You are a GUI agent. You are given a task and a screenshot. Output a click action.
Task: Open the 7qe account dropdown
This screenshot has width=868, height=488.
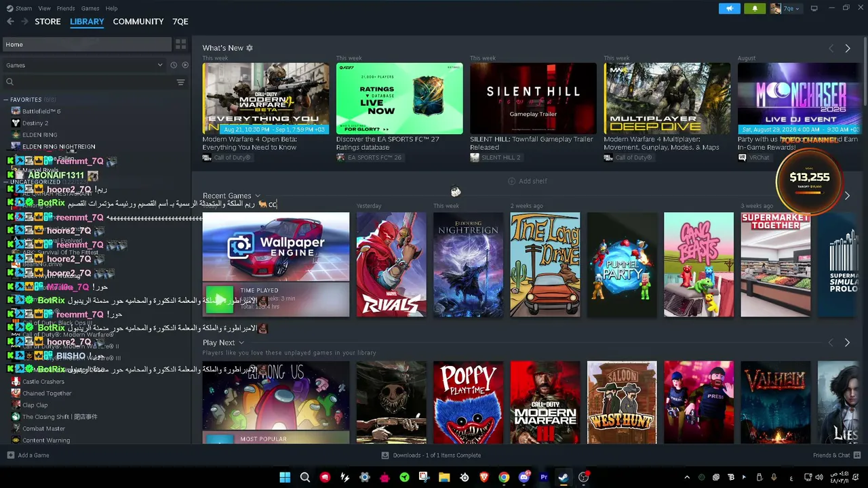tap(786, 8)
